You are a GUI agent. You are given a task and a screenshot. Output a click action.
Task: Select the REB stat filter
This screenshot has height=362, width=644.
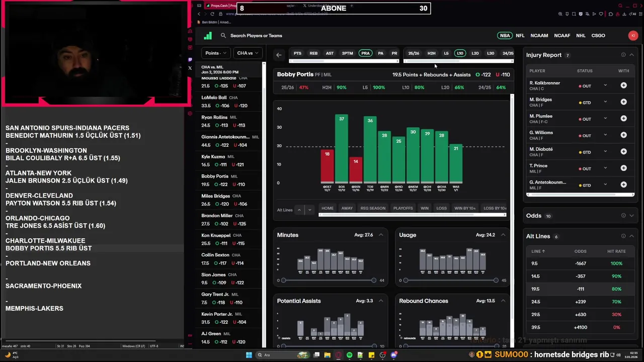pyautogui.click(x=313, y=53)
